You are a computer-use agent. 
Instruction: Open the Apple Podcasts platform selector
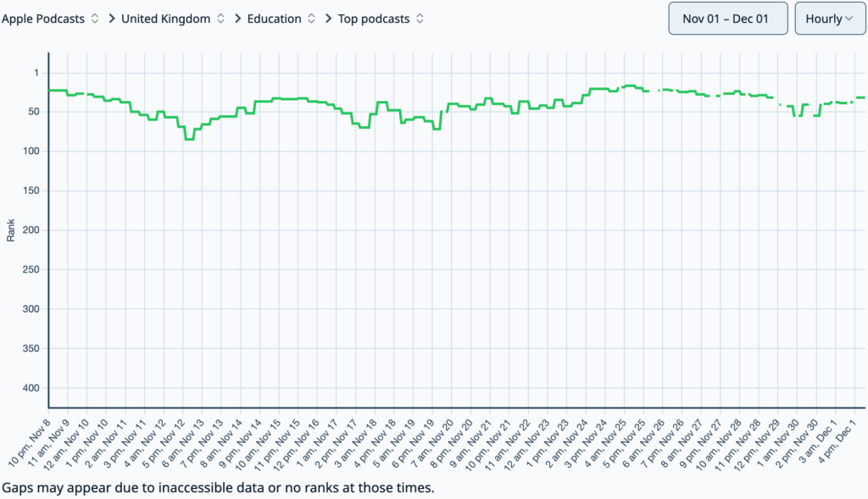click(50, 19)
